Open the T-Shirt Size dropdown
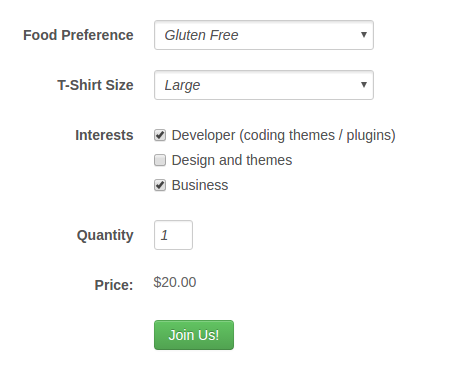The width and height of the screenshot is (454, 374). pos(264,85)
